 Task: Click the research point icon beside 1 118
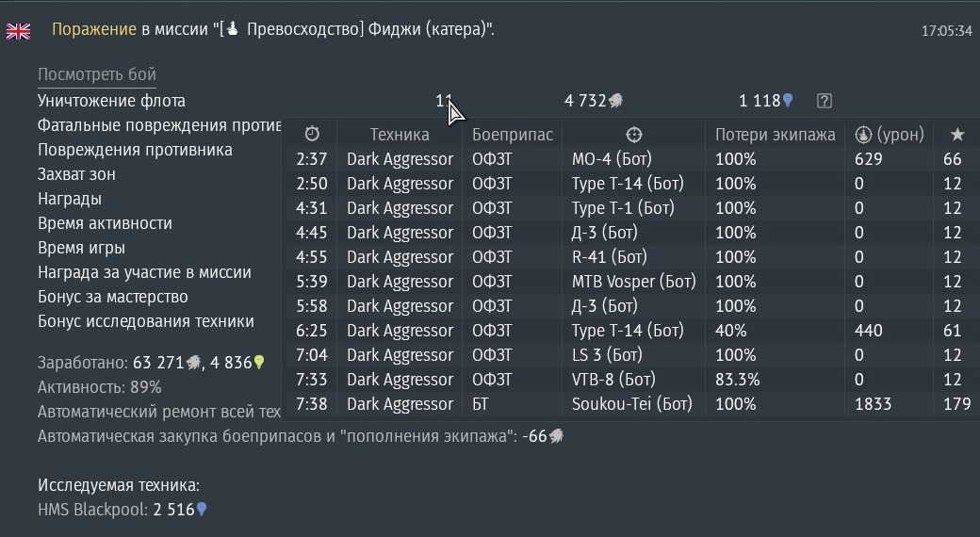(788, 101)
